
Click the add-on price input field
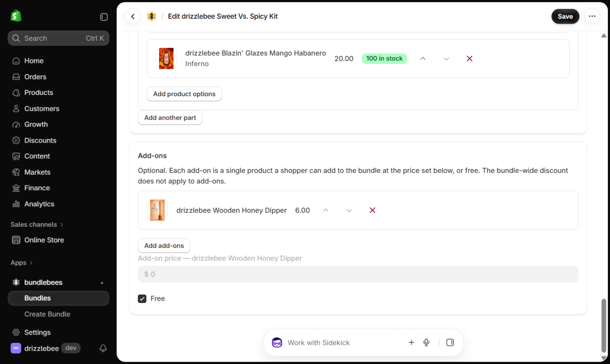(358, 274)
